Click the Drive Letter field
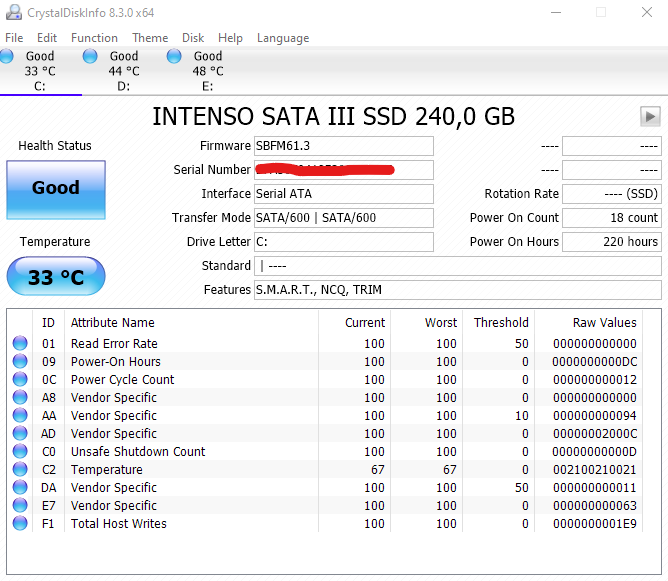 344,242
